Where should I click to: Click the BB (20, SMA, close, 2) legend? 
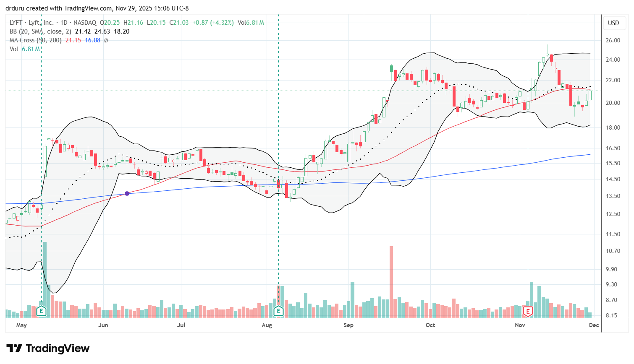[40, 31]
